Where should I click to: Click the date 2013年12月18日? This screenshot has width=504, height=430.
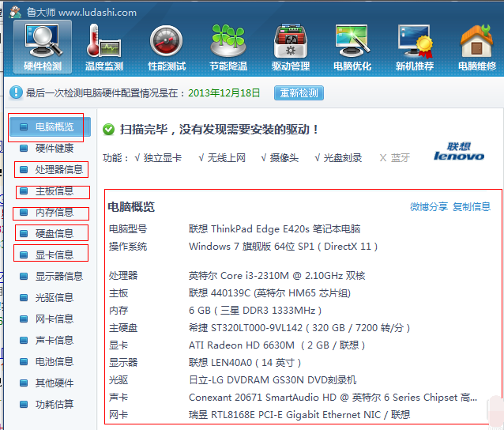pyautogui.click(x=224, y=93)
